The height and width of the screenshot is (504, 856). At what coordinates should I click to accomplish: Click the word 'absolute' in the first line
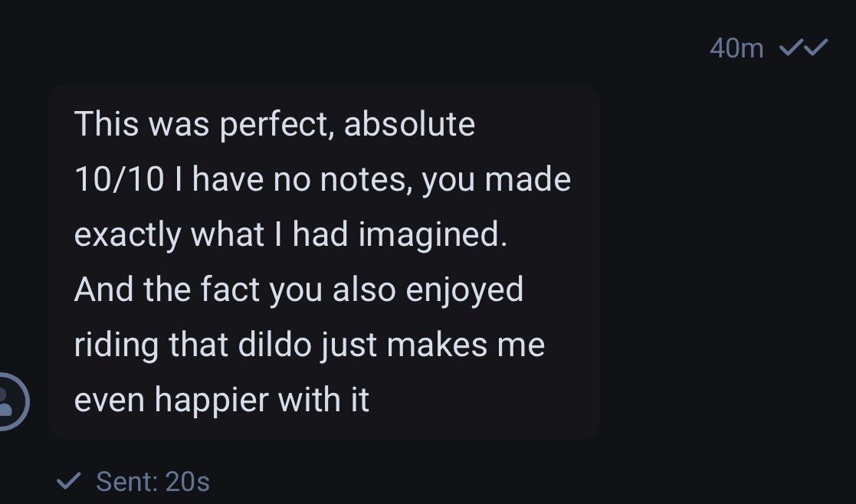[409, 124]
